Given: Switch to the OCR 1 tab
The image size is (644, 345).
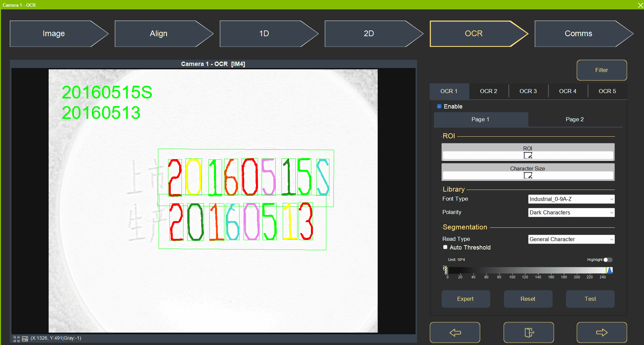Looking at the screenshot, I should tap(449, 91).
